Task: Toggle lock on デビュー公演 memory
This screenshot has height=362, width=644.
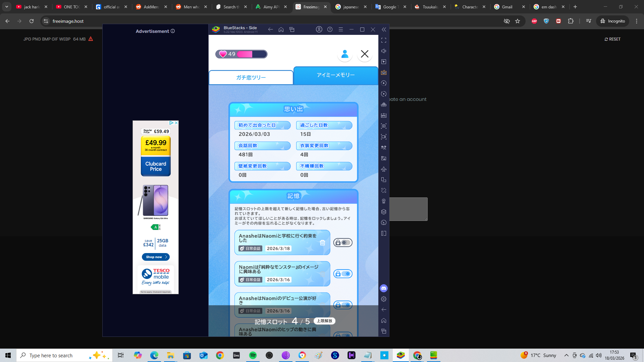Action: 343,305
